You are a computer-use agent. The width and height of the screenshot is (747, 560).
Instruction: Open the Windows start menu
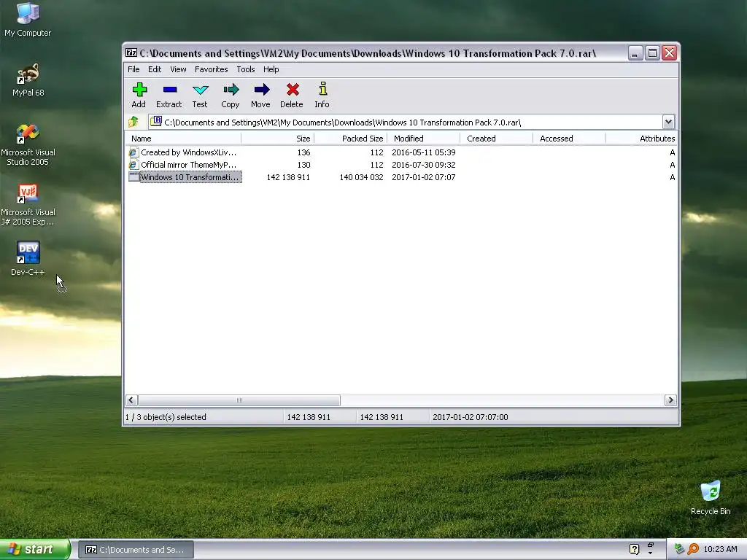tap(35, 549)
